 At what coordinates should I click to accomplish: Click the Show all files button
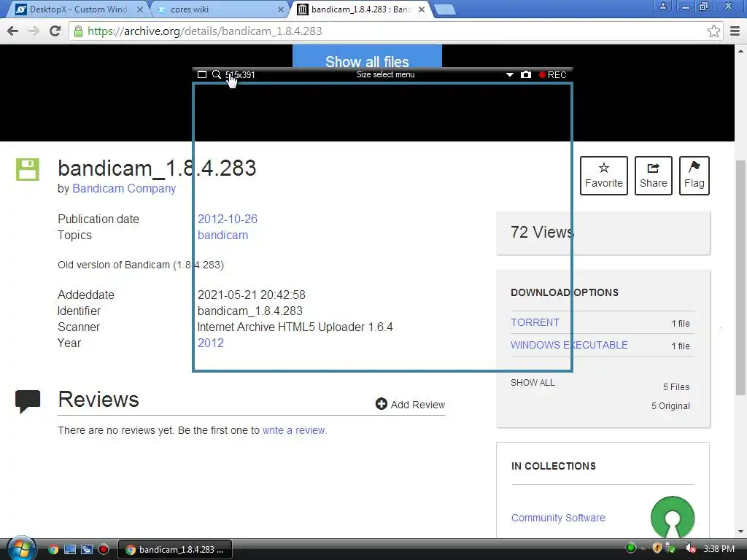coord(367,58)
